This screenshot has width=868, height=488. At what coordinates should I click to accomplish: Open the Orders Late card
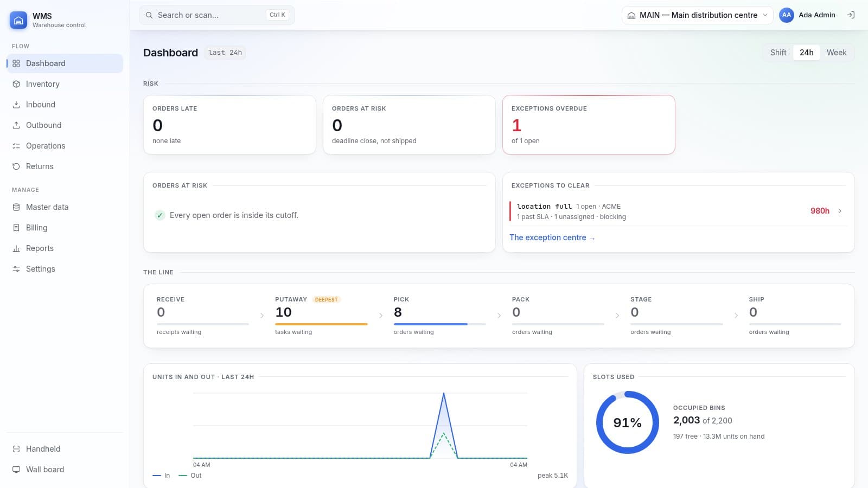(x=229, y=125)
